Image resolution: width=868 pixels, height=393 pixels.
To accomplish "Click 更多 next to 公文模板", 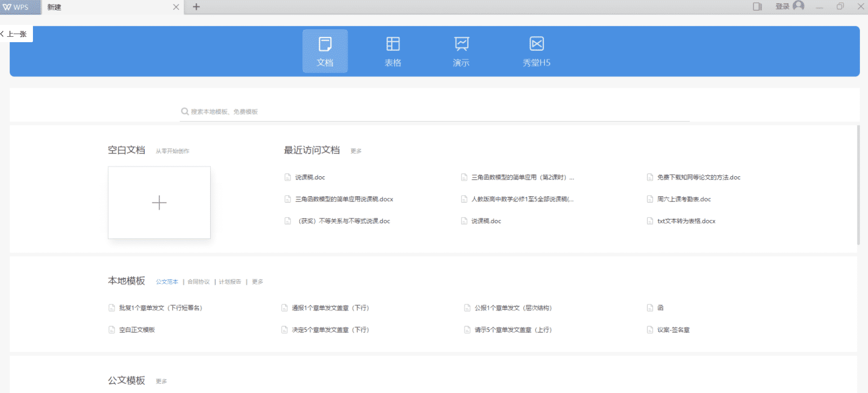I will tap(162, 381).
